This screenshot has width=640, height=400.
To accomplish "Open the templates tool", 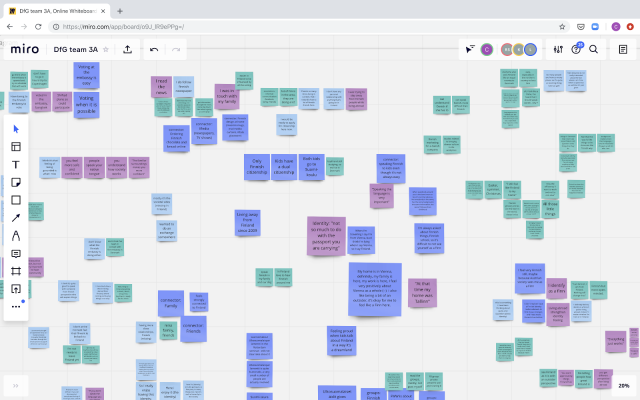I will point(16,147).
